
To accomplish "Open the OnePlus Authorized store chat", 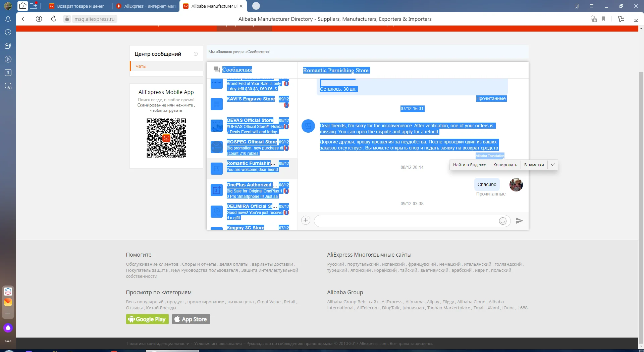I will click(252, 190).
